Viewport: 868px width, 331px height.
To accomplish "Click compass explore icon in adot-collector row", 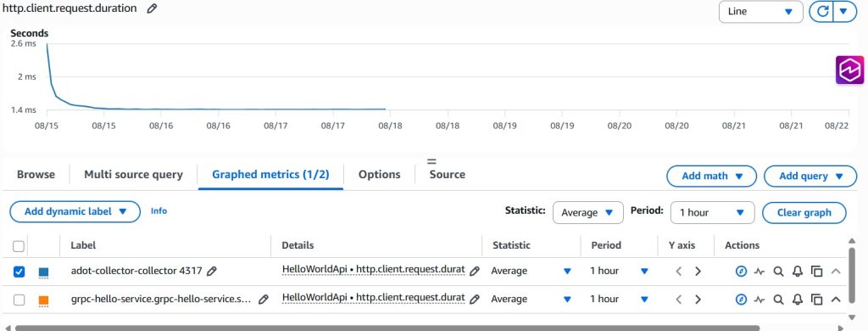I will (741, 271).
